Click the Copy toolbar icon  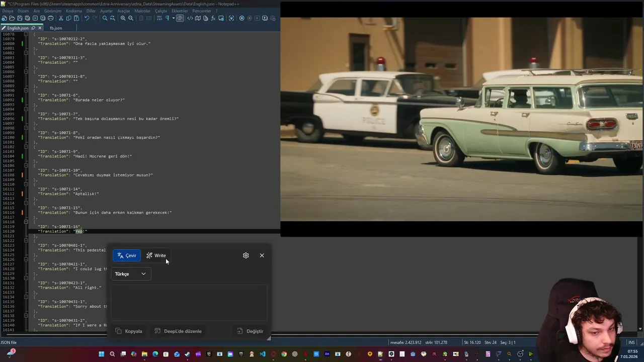pyautogui.click(x=68, y=18)
